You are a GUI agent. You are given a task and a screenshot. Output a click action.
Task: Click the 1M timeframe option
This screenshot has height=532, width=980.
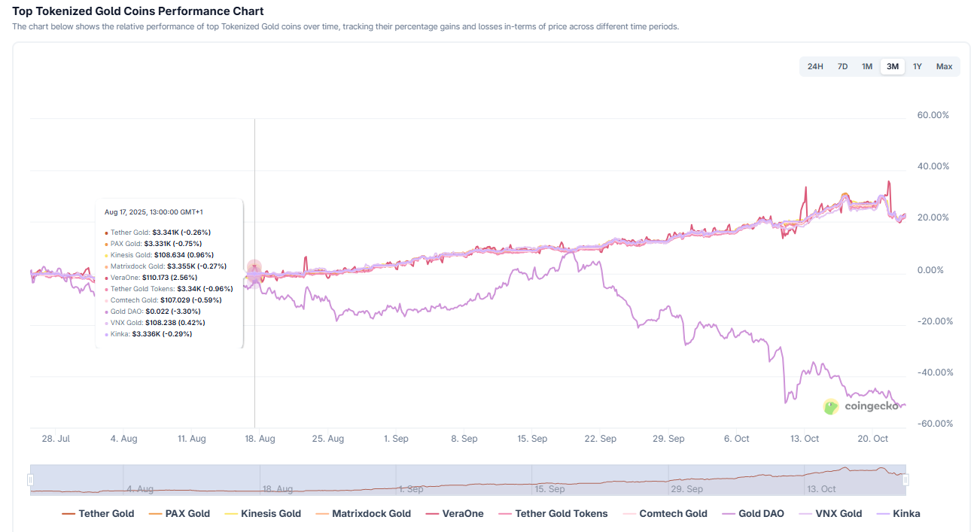coord(866,66)
